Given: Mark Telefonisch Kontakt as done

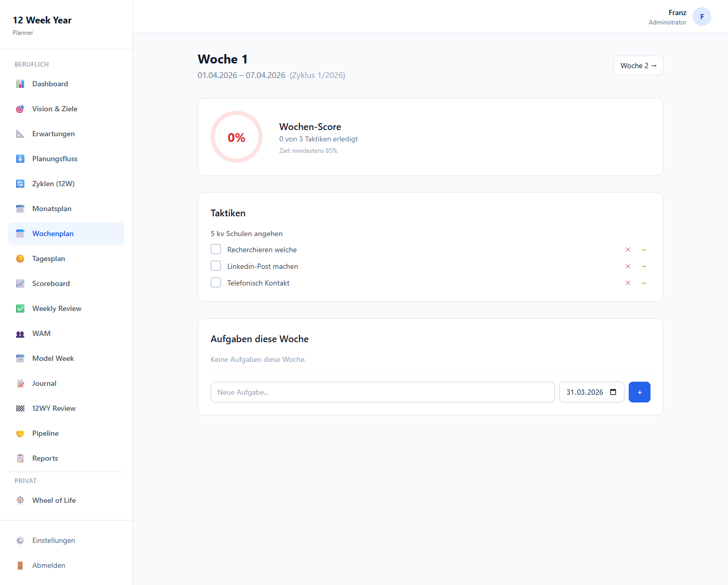Looking at the screenshot, I should [x=216, y=283].
